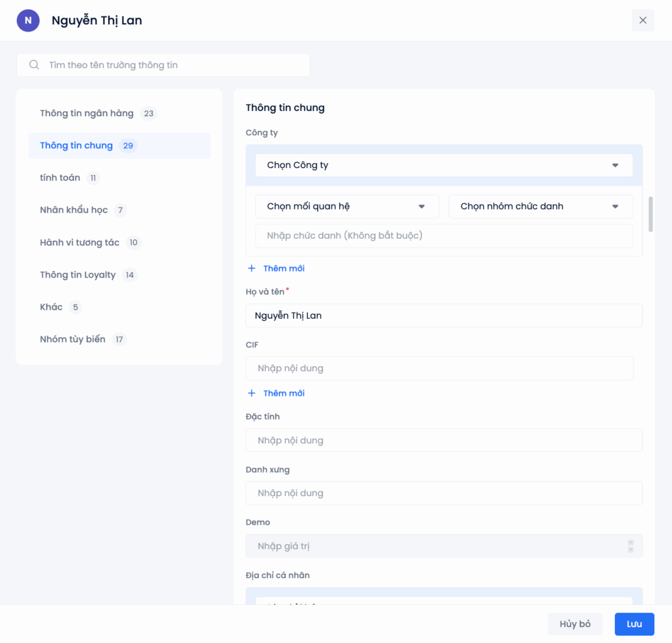Viewport: 672px width, 643px height.
Task: Click the Hủy bỏ button
Action: [575, 624]
